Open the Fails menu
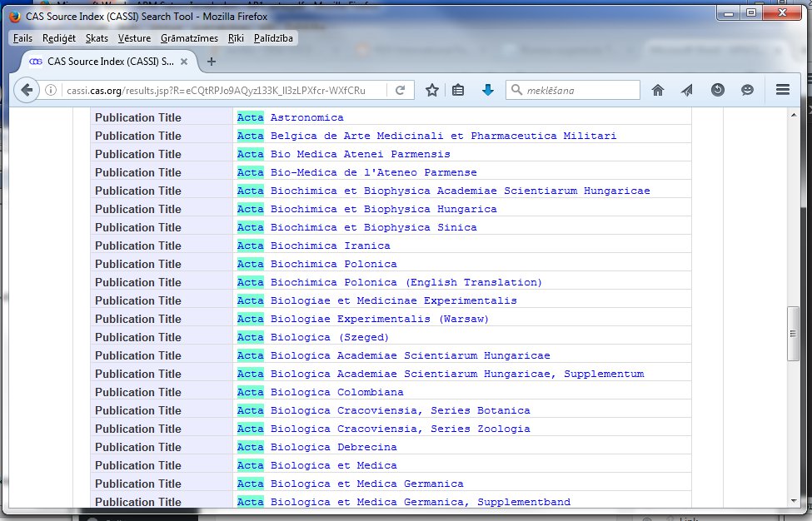The image size is (812, 521). pyautogui.click(x=22, y=38)
